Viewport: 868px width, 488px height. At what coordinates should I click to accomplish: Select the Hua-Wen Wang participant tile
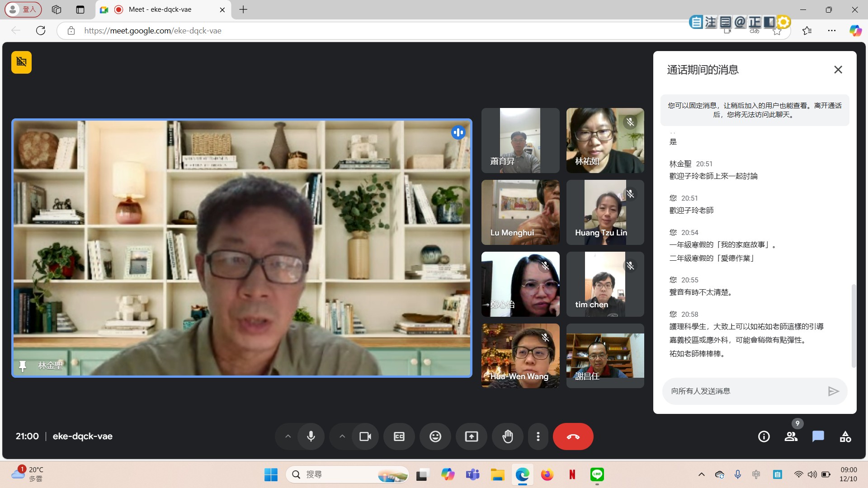pos(520,356)
